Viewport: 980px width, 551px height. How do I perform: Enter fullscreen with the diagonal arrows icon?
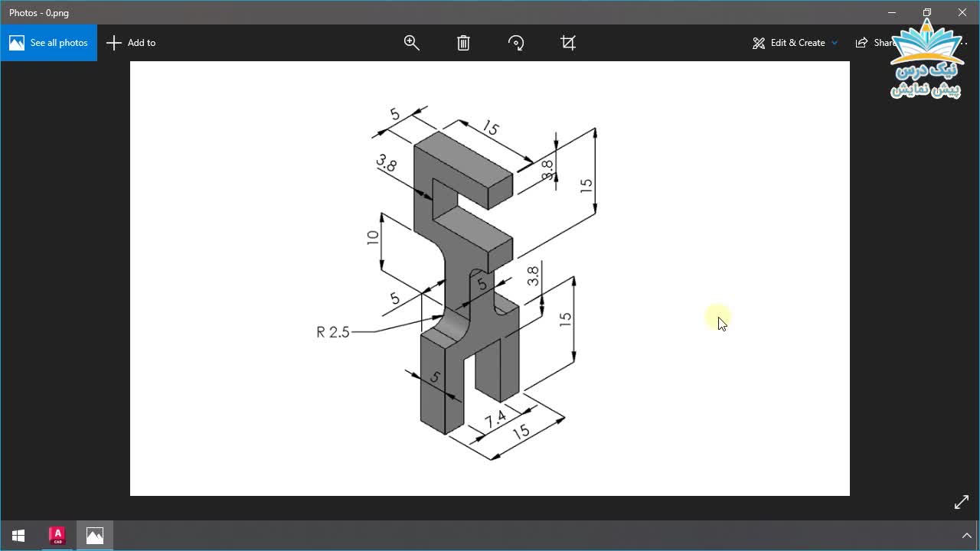tap(962, 502)
